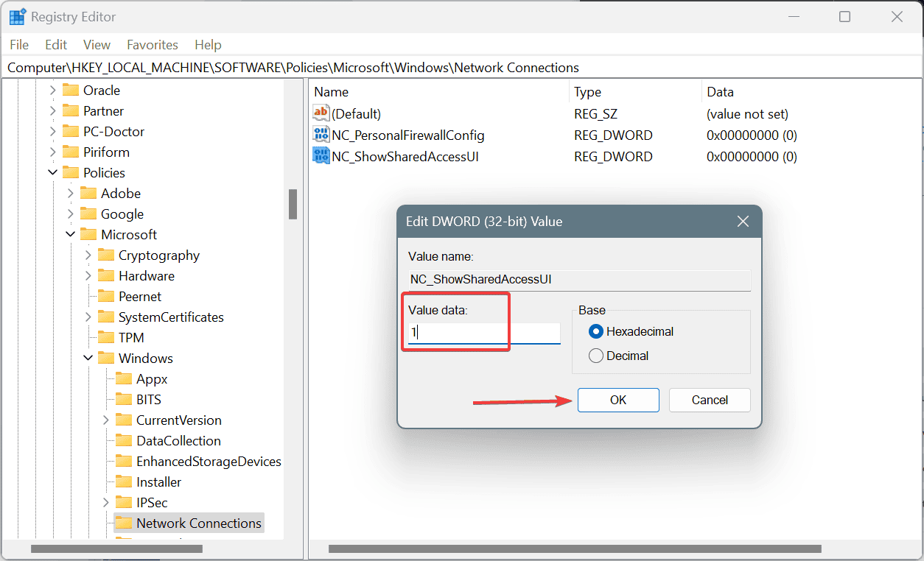This screenshot has height=561, width=924.
Task: Cancel the Edit DWORD dialog
Action: click(x=710, y=400)
